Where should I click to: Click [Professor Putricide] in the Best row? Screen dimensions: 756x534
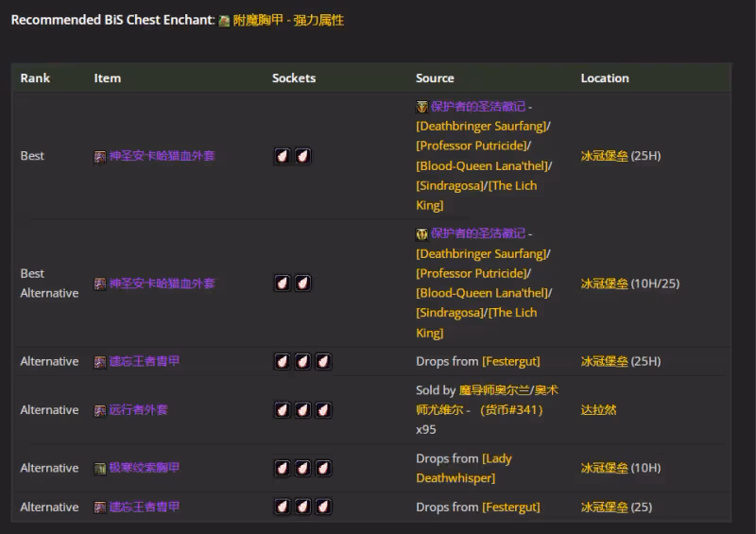pos(472,146)
